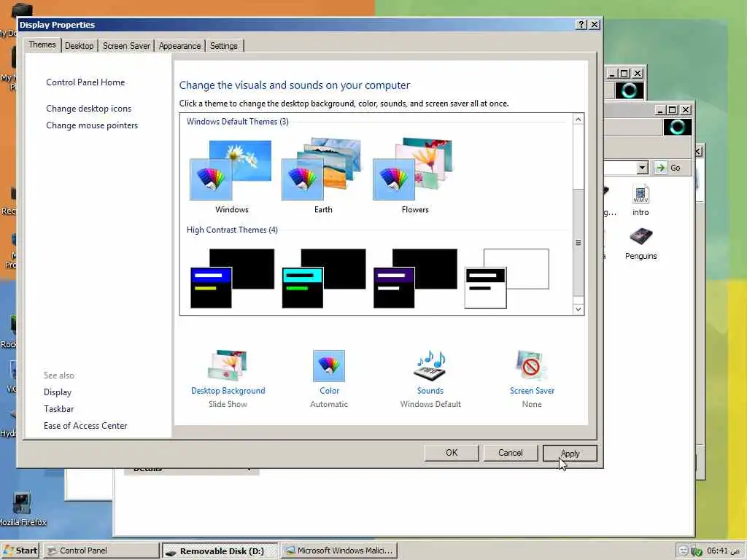Click the Sounds link text
The width and height of the screenshot is (747, 560).
coord(430,391)
